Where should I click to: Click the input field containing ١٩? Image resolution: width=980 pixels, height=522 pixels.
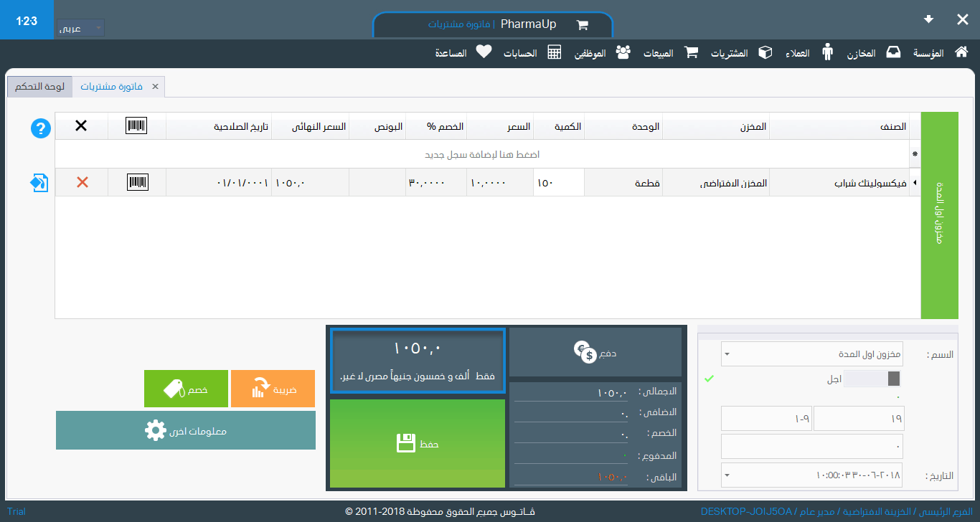[859, 419]
